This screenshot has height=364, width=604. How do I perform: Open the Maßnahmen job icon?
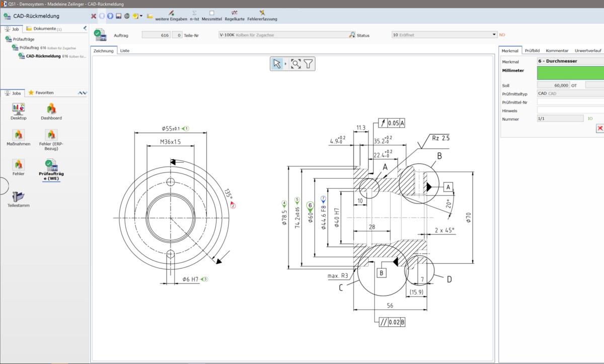19,138
